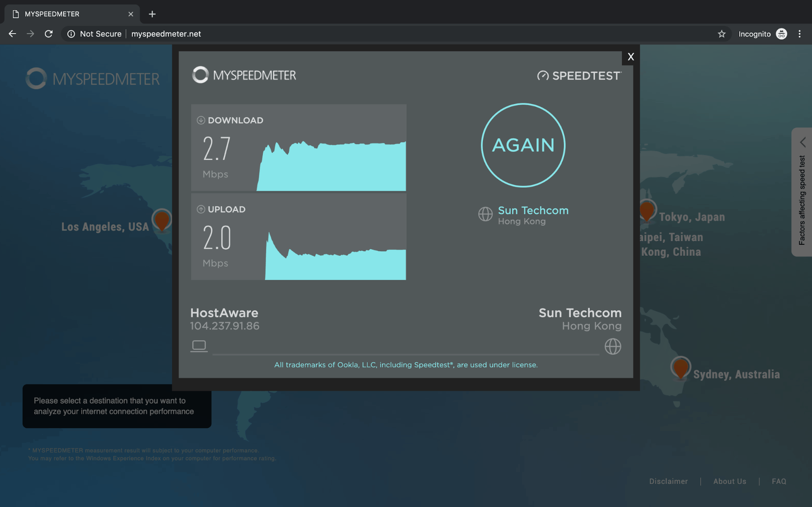Open a new browser tab

[x=152, y=14]
